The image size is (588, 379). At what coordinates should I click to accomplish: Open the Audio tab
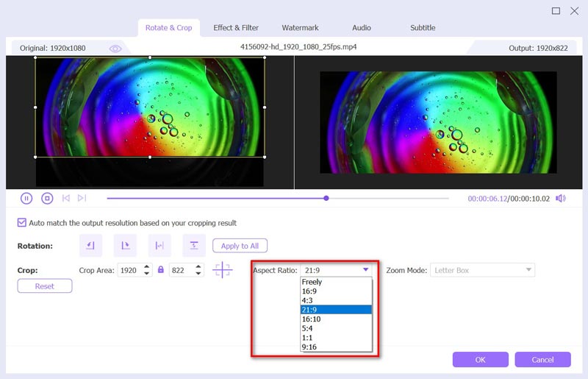362,28
